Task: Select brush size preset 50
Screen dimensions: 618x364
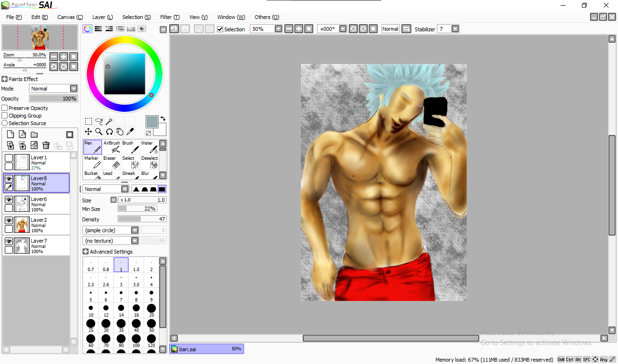Action: [x=151, y=326]
